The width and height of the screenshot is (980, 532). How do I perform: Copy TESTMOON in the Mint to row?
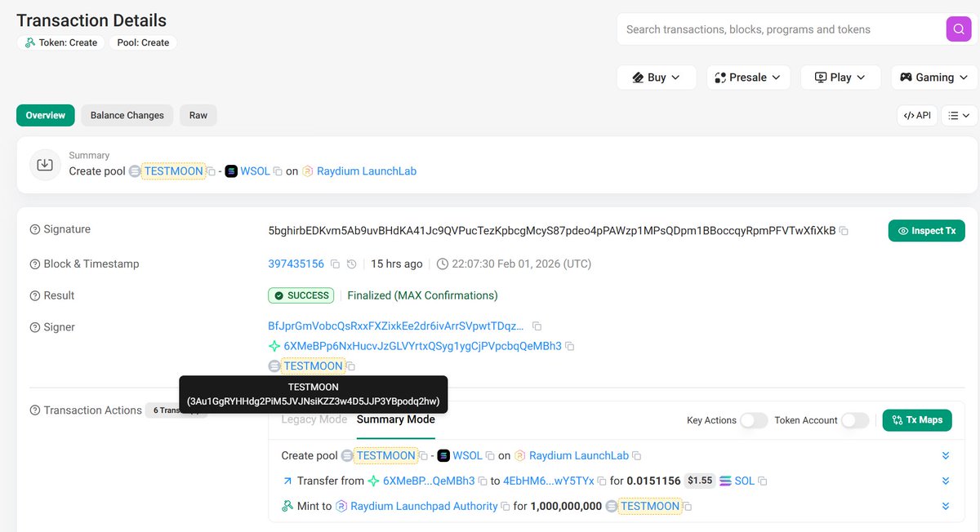688,507
